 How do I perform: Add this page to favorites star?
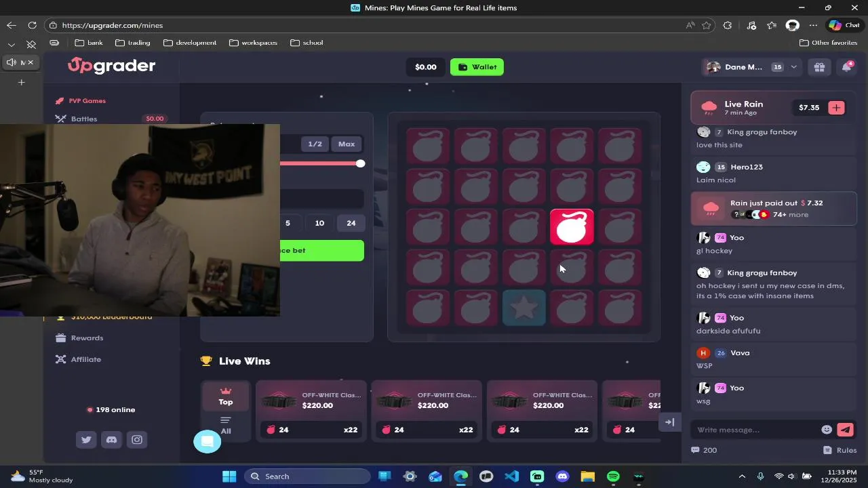coord(707,25)
